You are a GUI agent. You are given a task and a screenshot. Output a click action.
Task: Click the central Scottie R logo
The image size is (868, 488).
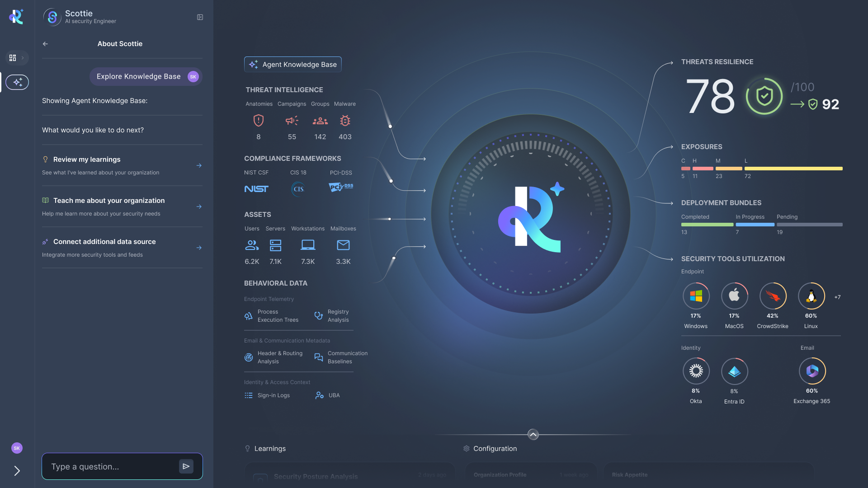531,217
